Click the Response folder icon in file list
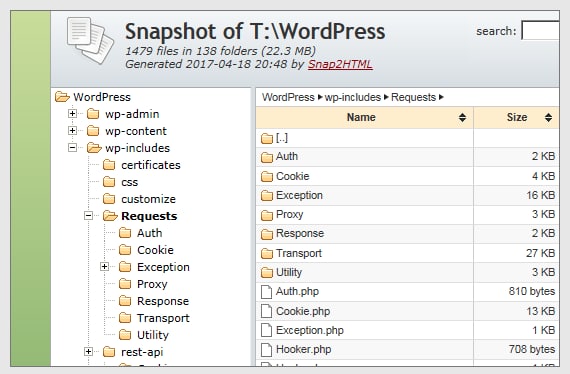Screen dimensions: 570x374 click(x=267, y=234)
